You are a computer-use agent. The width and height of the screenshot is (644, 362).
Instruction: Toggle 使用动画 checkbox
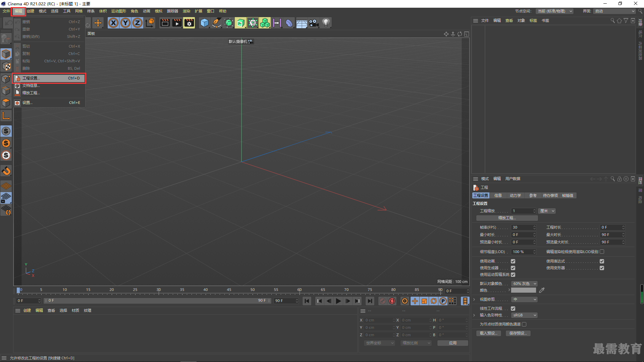pyautogui.click(x=513, y=261)
